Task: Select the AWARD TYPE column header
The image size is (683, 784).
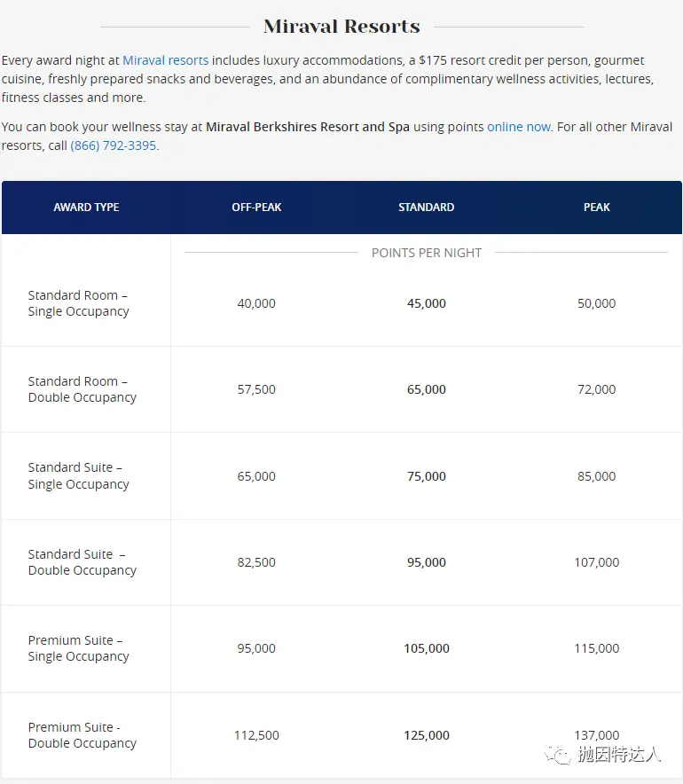Action: (x=87, y=207)
